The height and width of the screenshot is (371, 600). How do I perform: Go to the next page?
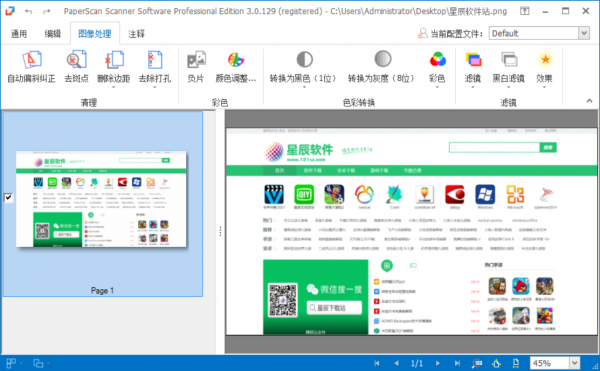click(438, 363)
